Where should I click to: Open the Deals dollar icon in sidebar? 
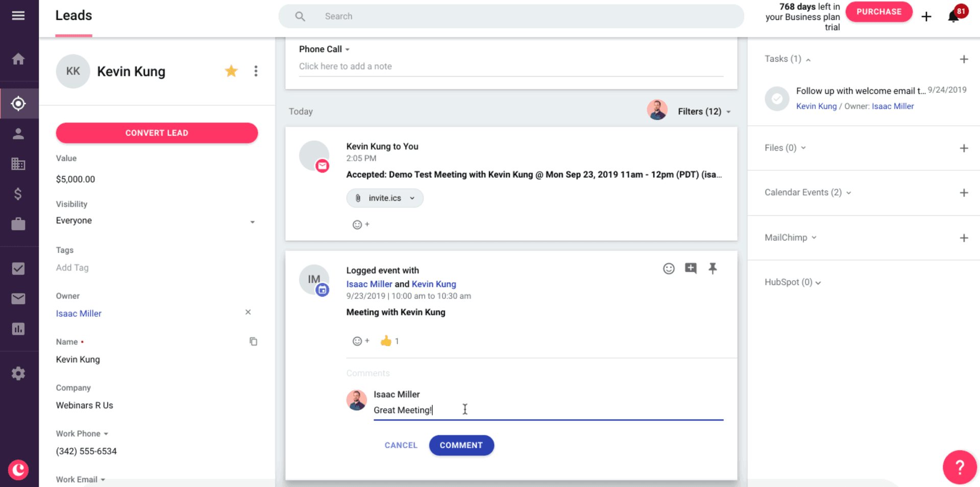coord(18,194)
